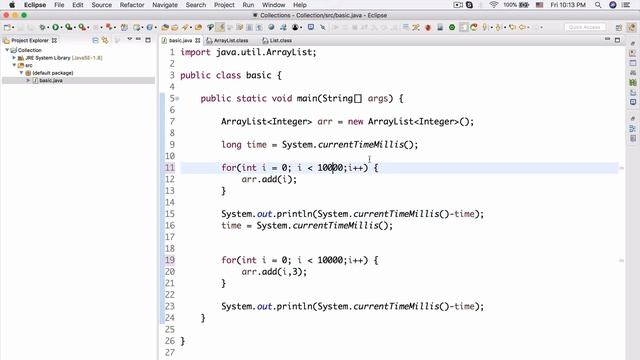Minimize the editor area
Screen dimensions: 640x360
pyautogui.click(x=607, y=39)
